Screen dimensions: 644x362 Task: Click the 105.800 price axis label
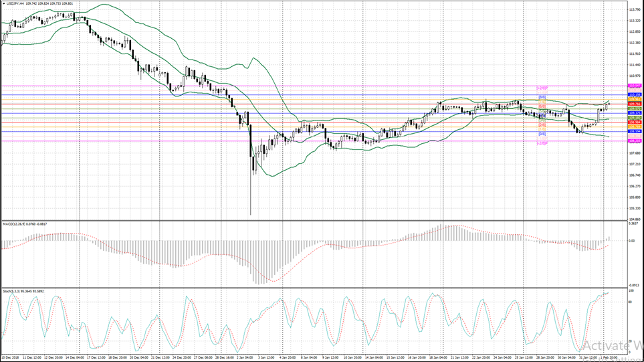click(635, 197)
